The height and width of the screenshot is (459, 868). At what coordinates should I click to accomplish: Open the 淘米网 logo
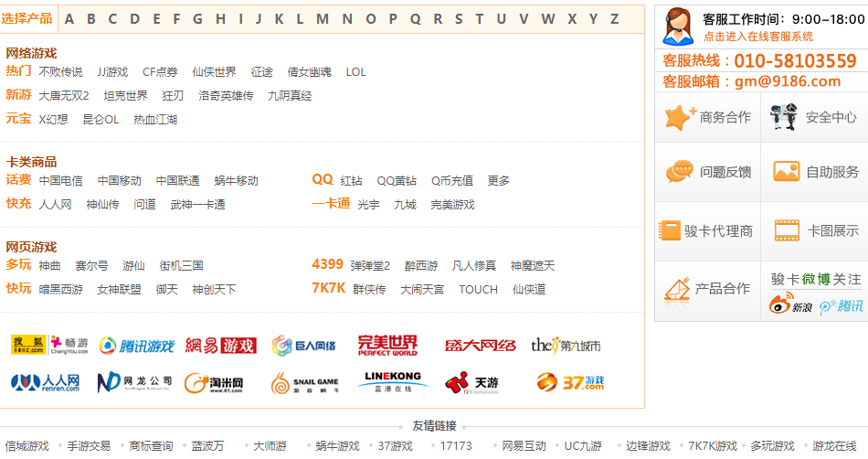point(214,383)
